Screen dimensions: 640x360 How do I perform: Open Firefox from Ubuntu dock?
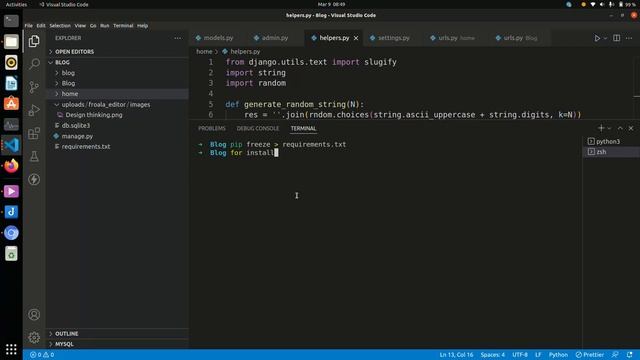[11, 166]
